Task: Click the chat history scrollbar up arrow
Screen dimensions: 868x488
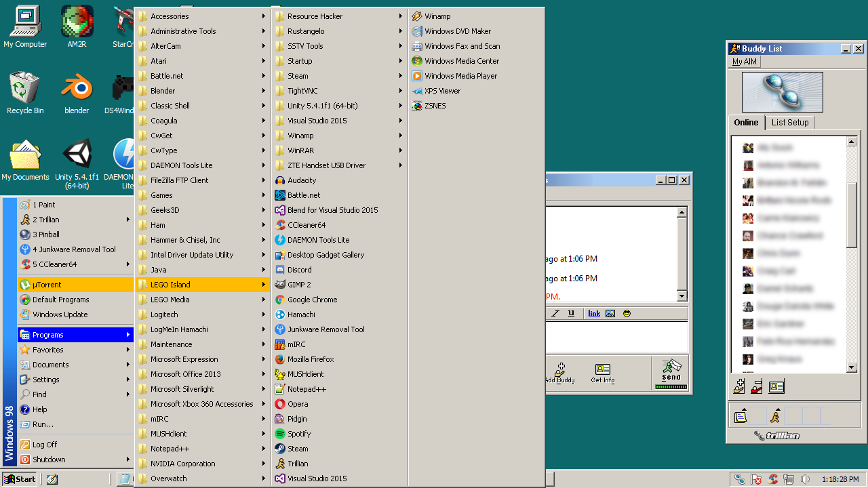Action: [x=682, y=213]
